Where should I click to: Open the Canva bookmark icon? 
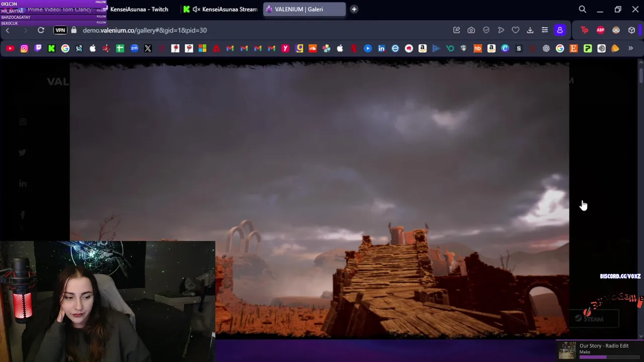505,48
